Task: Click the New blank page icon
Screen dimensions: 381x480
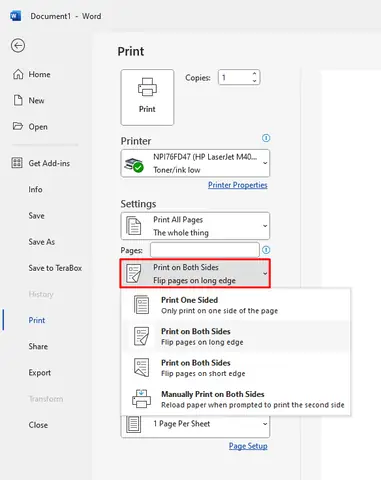Action: (x=18, y=100)
